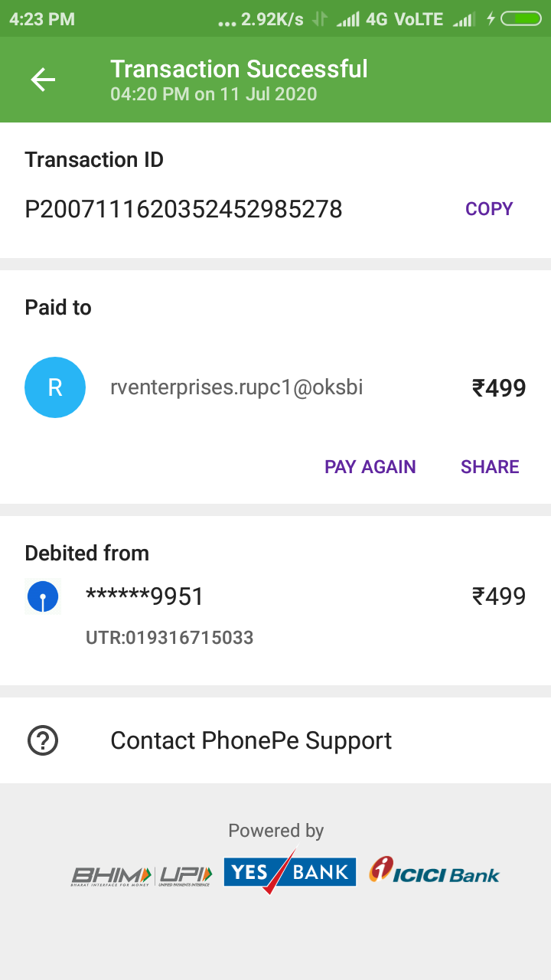Open Contact PhonePe Support
The width and height of the screenshot is (551, 980).
[x=251, y=740]
